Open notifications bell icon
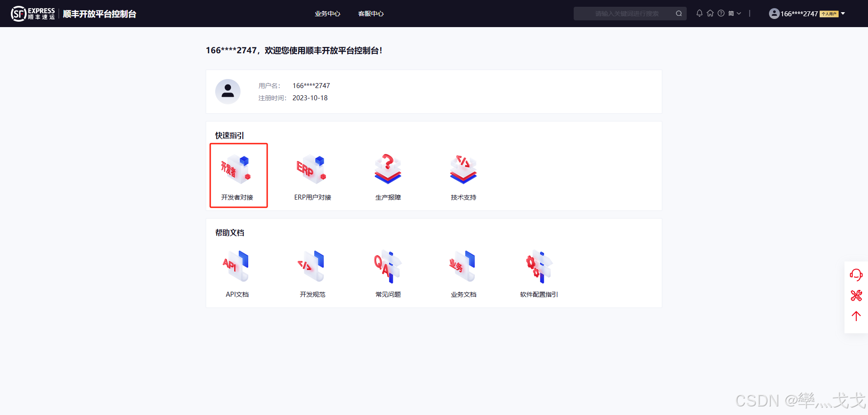Image resolution: width=868 pixels, height=415 pixels. pos(699,13)
